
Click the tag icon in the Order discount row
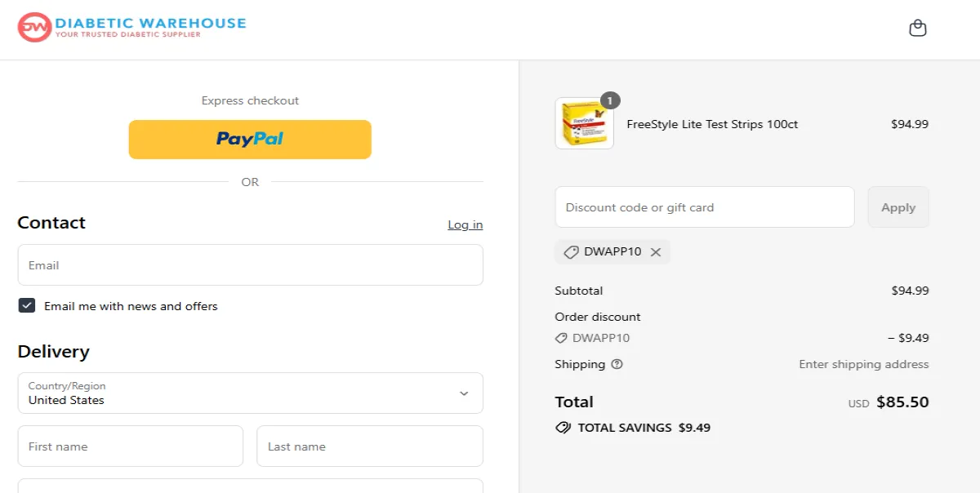click(560, 338)
